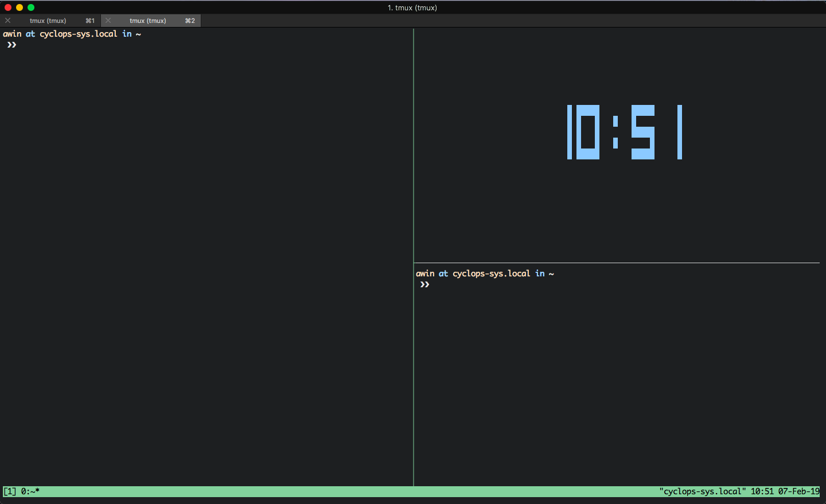The image size is (826, 504).
Task: Click the green fullscreen window button
Action: [x=31, y=7]
